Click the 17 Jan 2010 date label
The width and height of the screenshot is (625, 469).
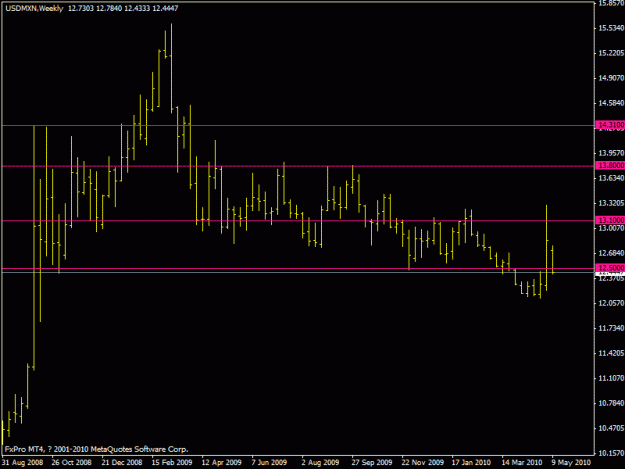pyautogui.click(x=471, y=462)
